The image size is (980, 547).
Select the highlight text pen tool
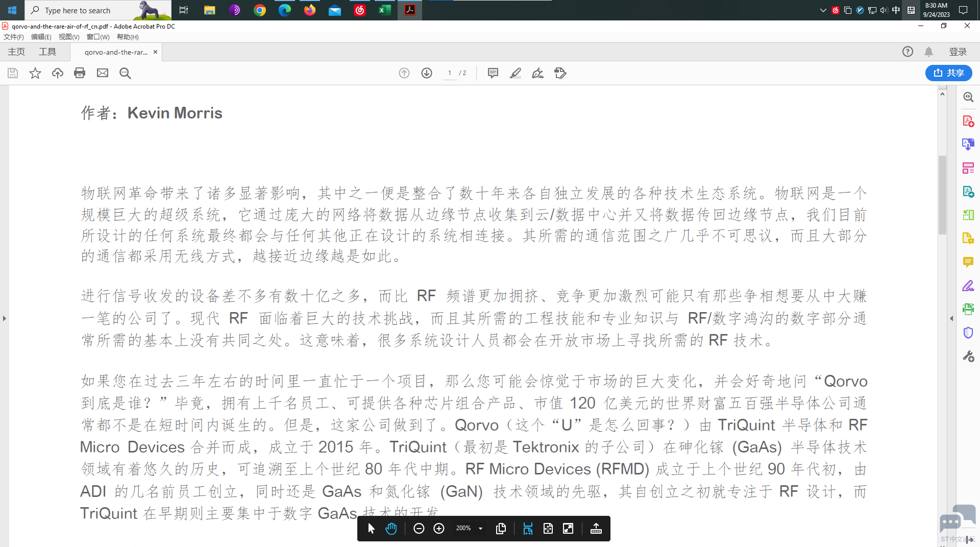click(516, 73)
